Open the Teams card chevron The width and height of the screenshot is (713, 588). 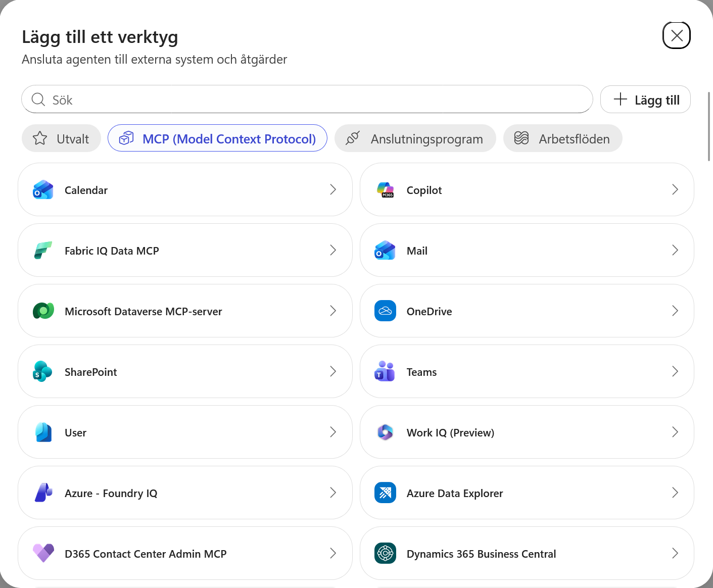675,372
